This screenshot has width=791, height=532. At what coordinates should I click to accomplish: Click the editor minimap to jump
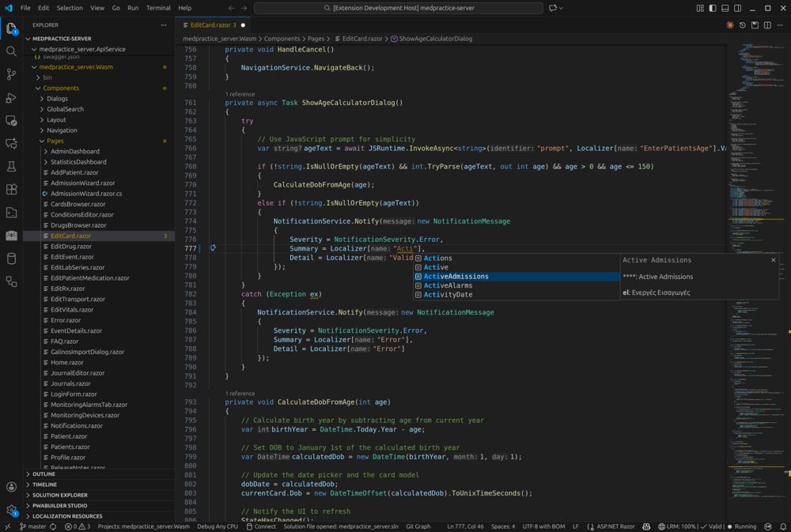click(751, 158)
